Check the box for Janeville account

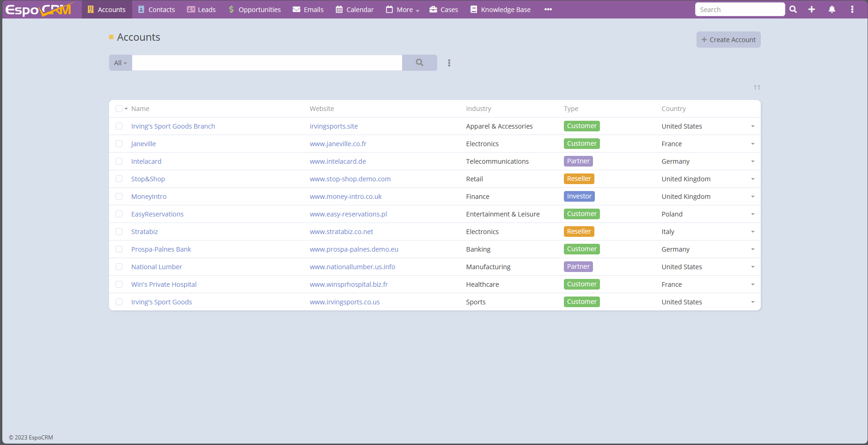click(x=119, y=144)
